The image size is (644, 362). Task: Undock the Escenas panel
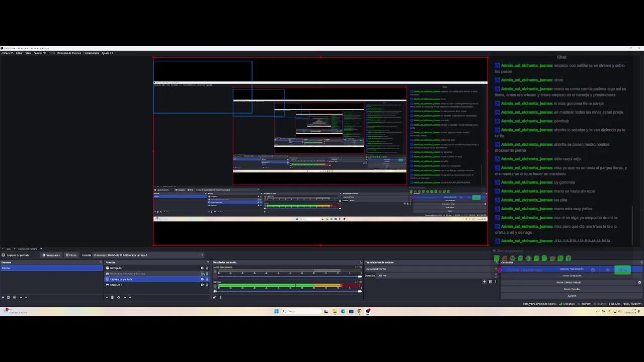[101, 262]
